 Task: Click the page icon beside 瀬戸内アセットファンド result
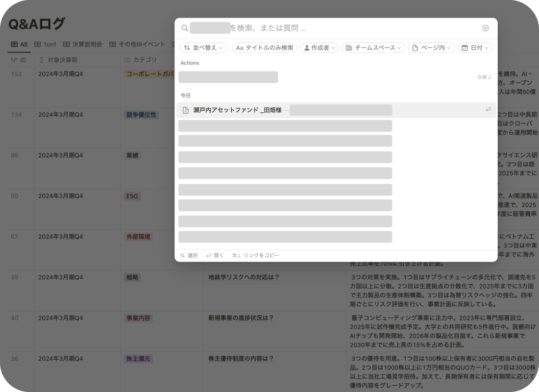186,110
